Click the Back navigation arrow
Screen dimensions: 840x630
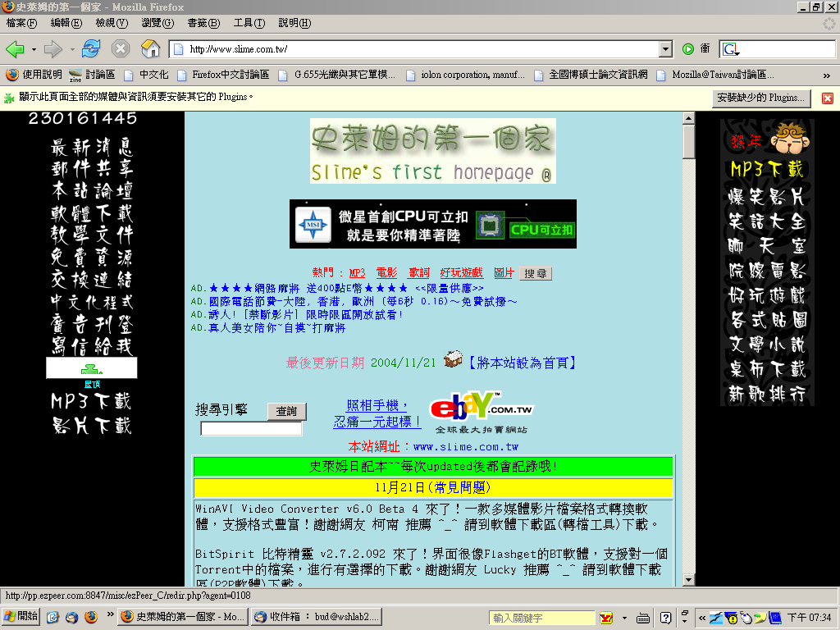coord(15,49)
